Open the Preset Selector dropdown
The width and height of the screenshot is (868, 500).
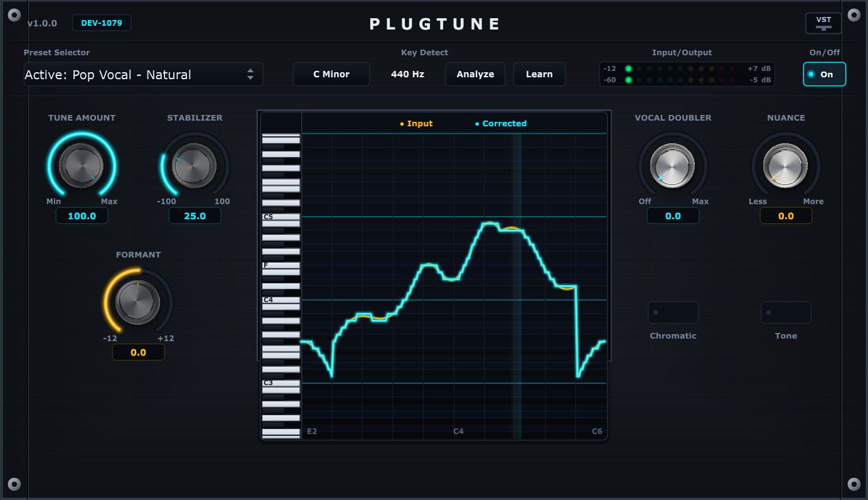point(143,74)
